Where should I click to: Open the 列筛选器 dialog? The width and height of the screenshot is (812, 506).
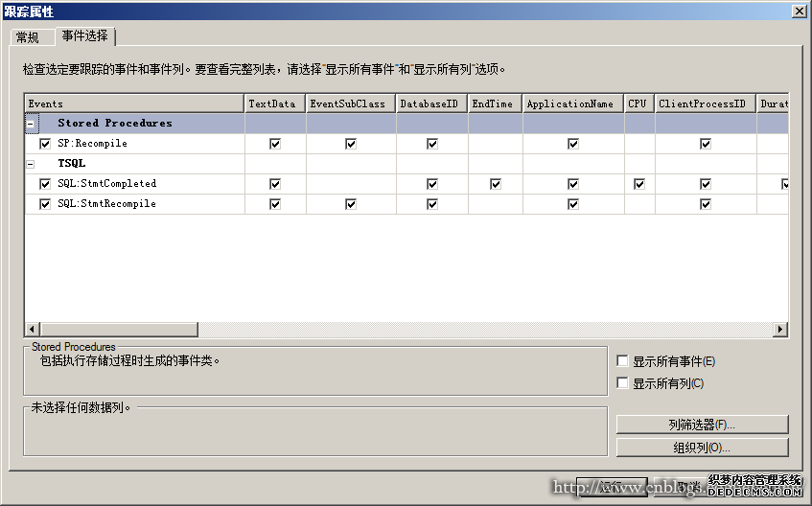click(x=702, y=425)
